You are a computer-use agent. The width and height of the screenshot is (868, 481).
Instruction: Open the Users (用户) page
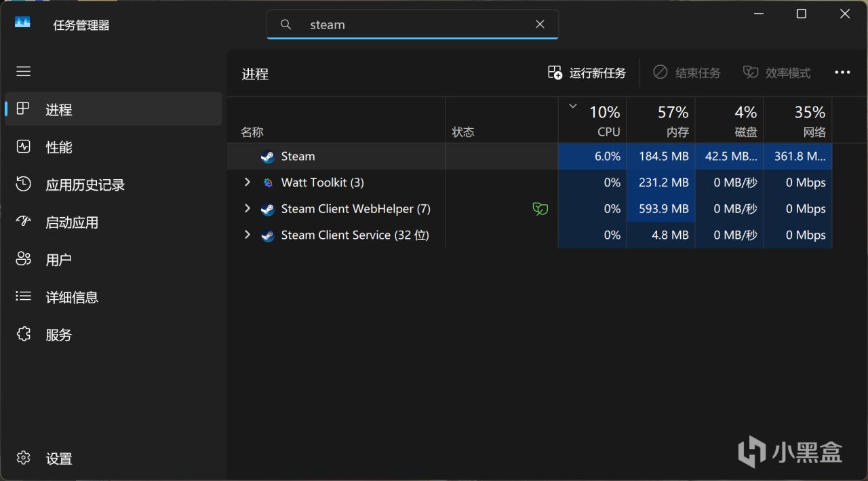point(58,260)
